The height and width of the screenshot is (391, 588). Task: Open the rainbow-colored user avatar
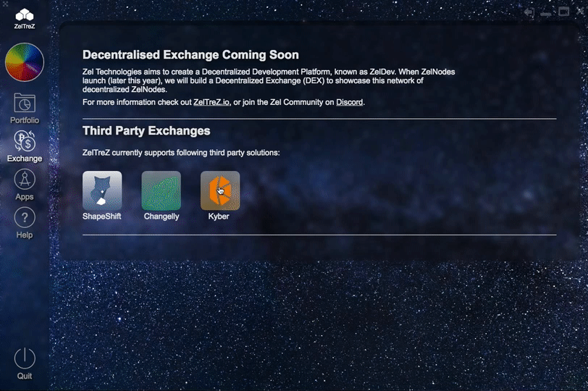25,62
